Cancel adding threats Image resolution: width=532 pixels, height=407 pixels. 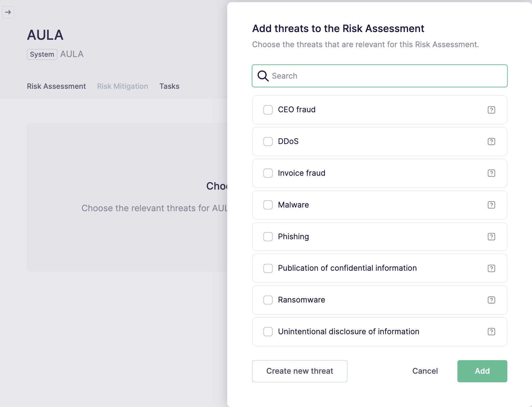(x=425, y=371)
